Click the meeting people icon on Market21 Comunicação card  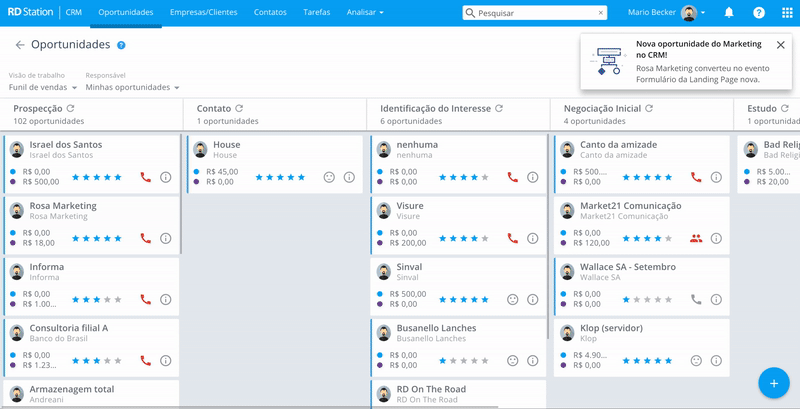point(696,238)
